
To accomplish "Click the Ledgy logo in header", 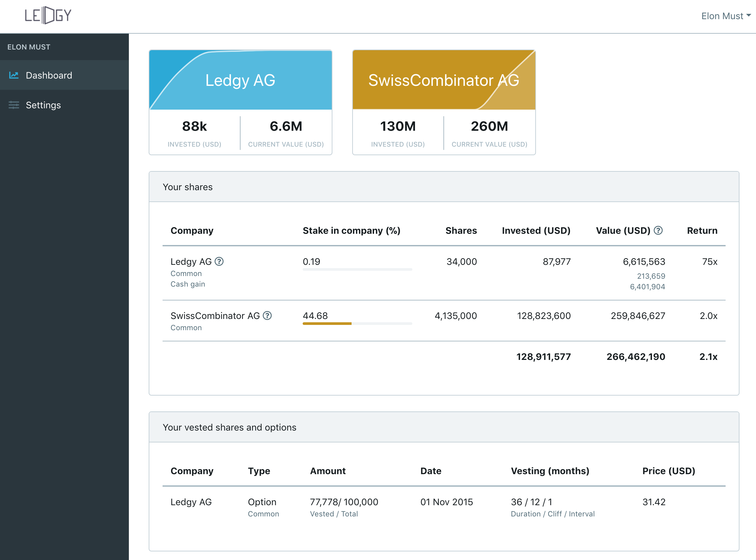I will coord(48,15).
